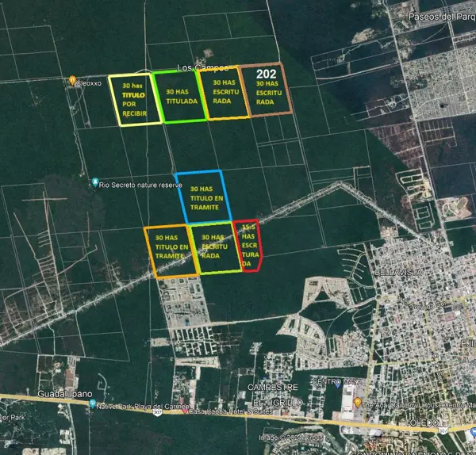Select the Los Campos place label
Screen dimensions: 476x455
click(202, 67)
